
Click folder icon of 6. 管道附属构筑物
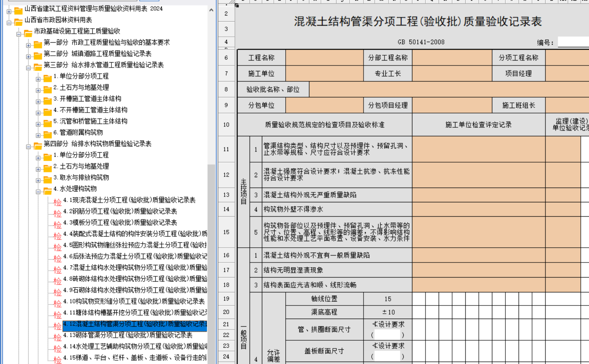tap(48, 133)
